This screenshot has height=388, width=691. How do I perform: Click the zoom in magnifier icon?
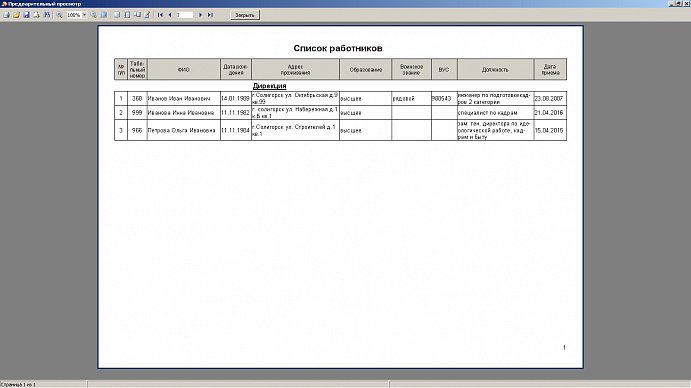click(59, 15)
